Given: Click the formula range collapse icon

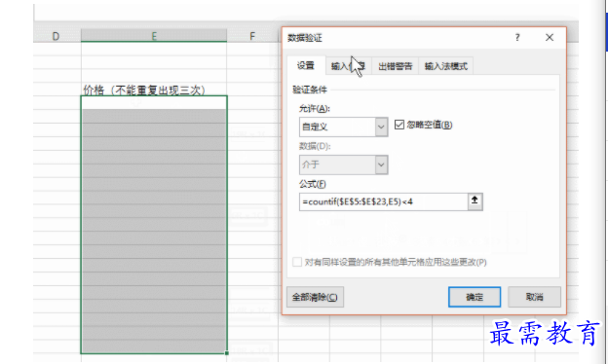Looking at the screenshot, I should tap(475, 201).
